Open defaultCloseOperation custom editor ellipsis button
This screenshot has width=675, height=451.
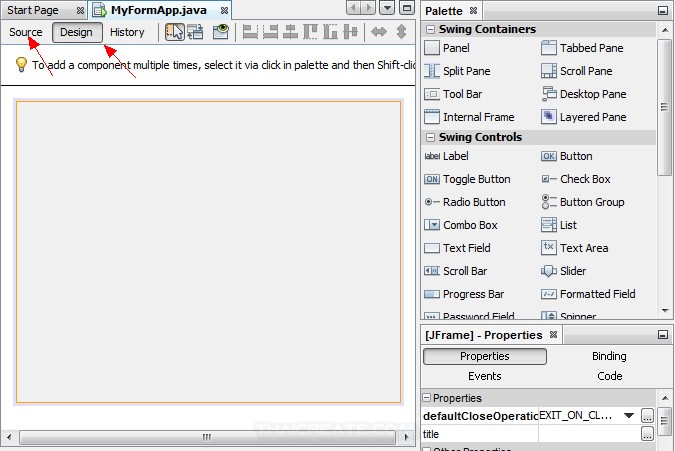click(x=647, y=416)
